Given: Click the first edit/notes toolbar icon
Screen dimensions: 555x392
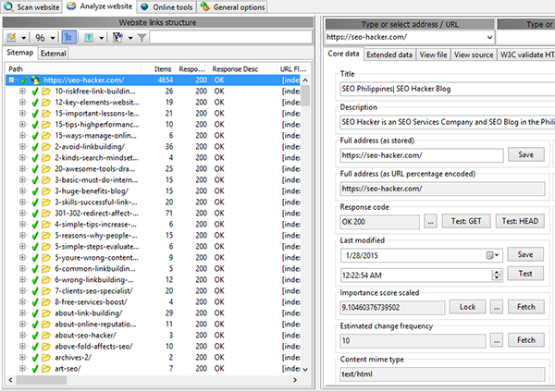Looking at the screenshot, I should pyautogui.click(x=12, y=37).
